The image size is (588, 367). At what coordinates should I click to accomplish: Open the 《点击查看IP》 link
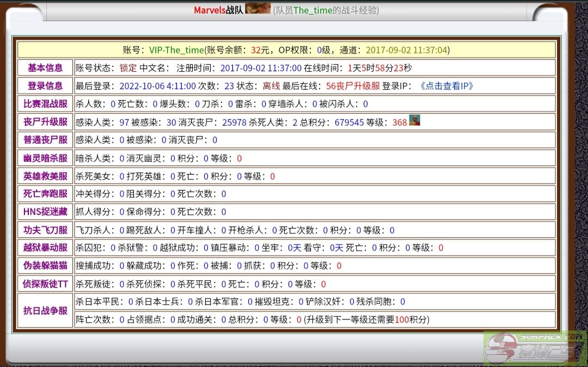pos(446,86)
